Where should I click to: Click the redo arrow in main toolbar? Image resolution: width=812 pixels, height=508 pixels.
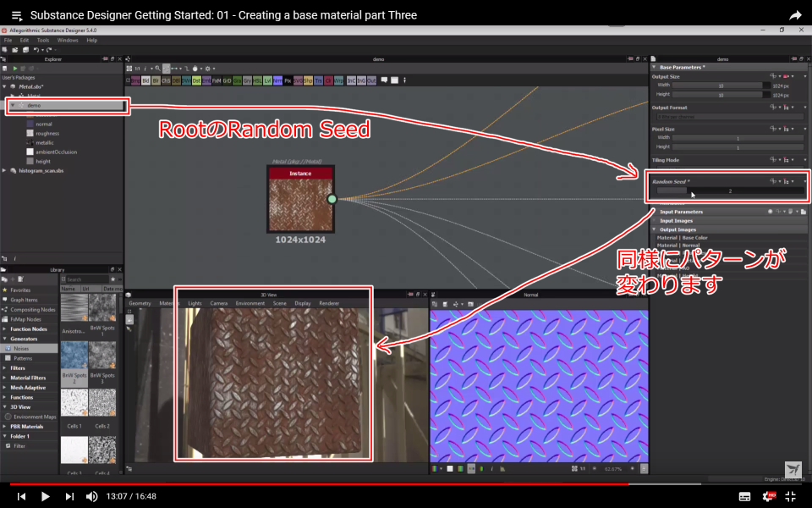49,50
